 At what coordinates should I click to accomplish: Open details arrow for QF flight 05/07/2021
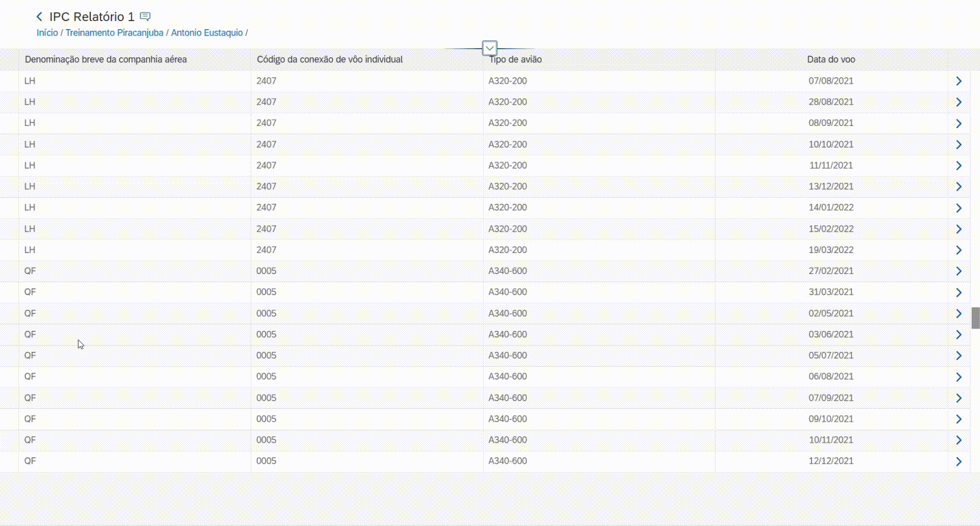pyautogui.click(x=958, y=356)
